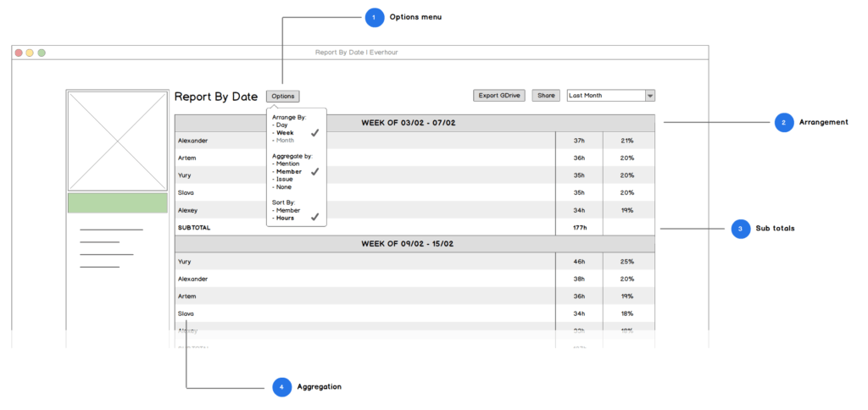The width and height of the screenshot is (868, 410).
Task: Click the green window maximize dot
Action: point(42,53)
